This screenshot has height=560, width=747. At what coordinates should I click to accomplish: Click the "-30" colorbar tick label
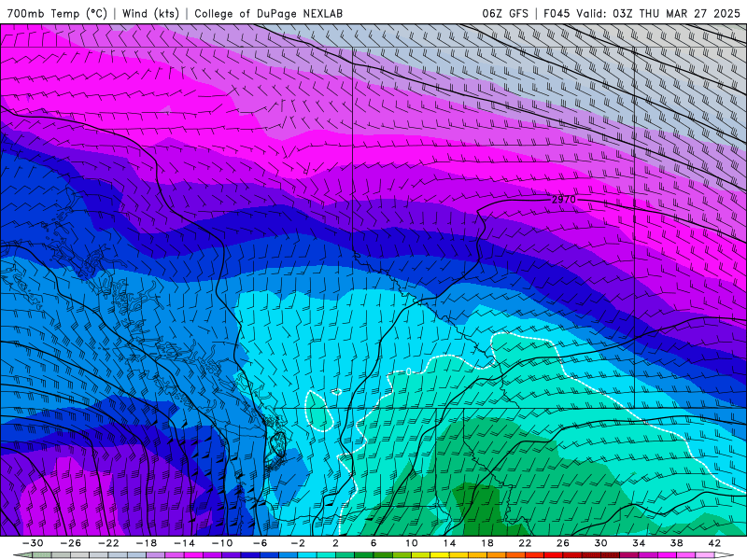point(33,543)
